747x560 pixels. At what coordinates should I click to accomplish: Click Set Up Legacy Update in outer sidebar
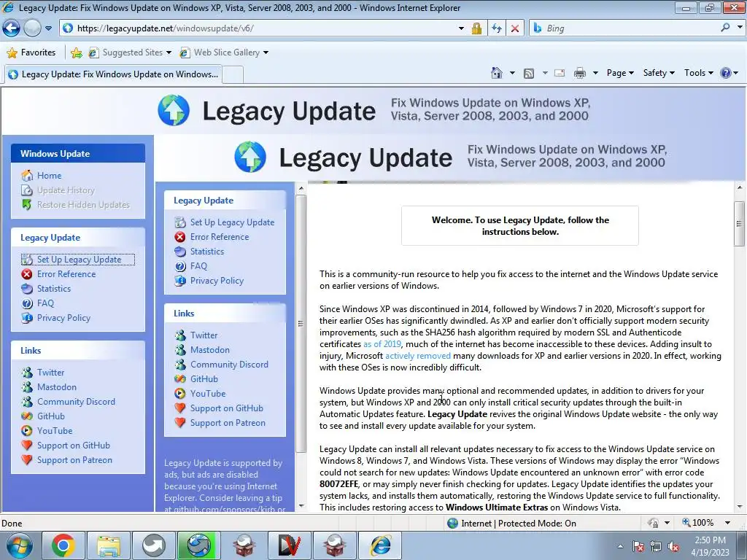(77, 260)
